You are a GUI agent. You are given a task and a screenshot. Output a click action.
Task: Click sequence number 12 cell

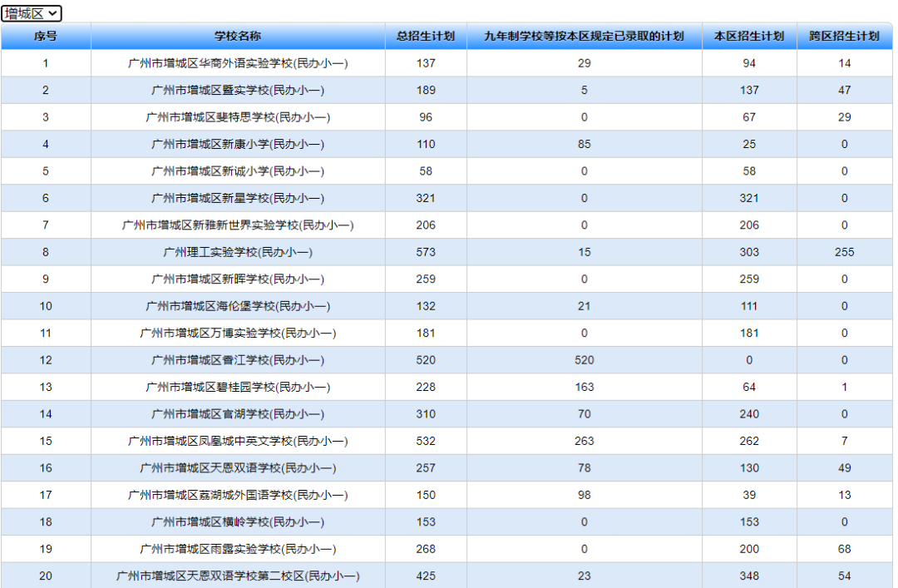point(46,360)
